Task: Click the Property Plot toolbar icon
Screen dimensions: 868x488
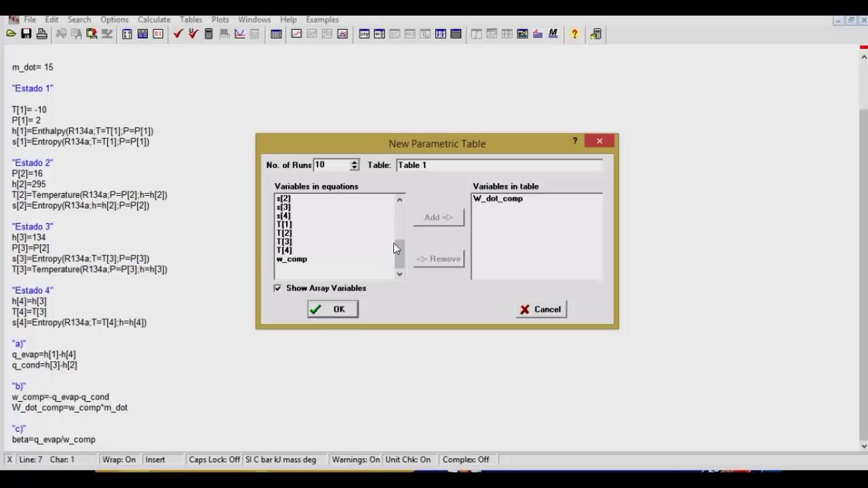Action: [x=342, y=34]
